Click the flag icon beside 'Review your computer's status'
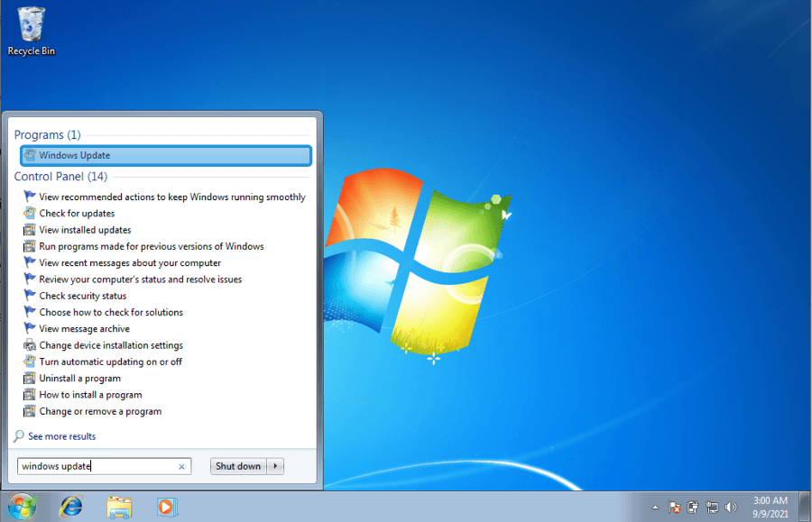Viewport: 812px width, 522px height. pyautogui.click(x=30, y=279)
